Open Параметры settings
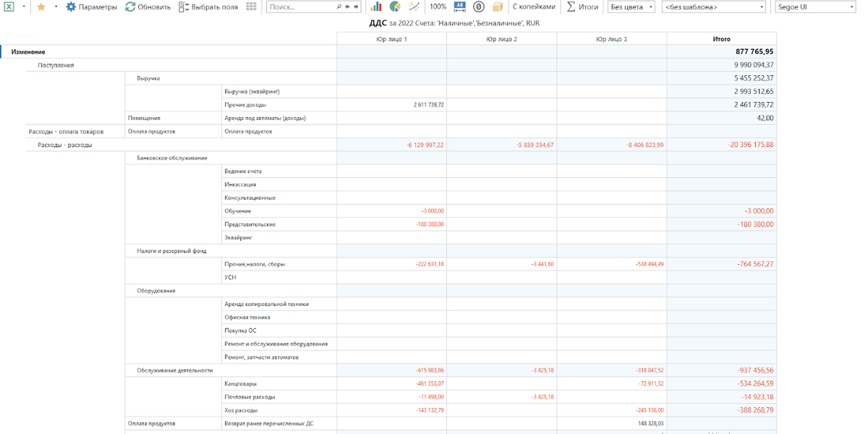Viewport: 868px width, 434px height. coord(91,7)
